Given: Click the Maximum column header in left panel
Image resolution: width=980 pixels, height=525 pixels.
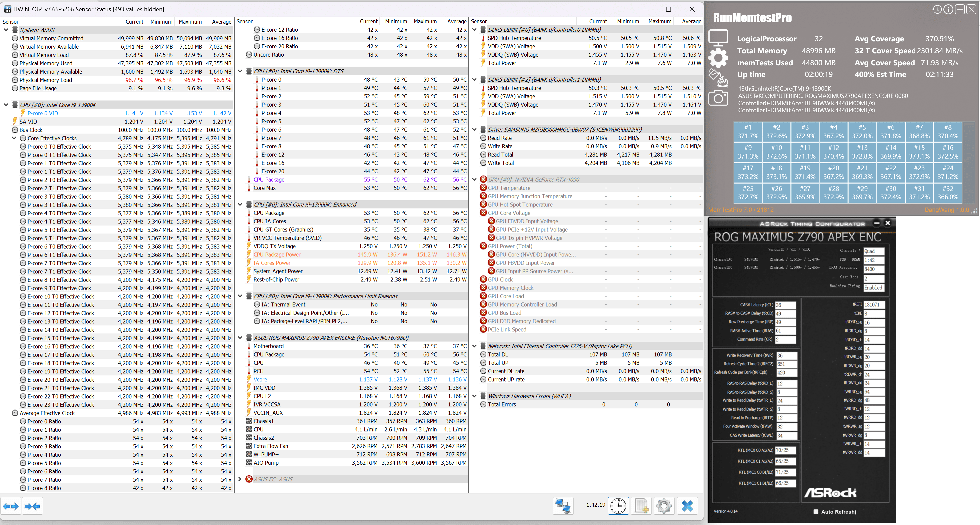Looking at the screenshot, I should pos(190,22).
